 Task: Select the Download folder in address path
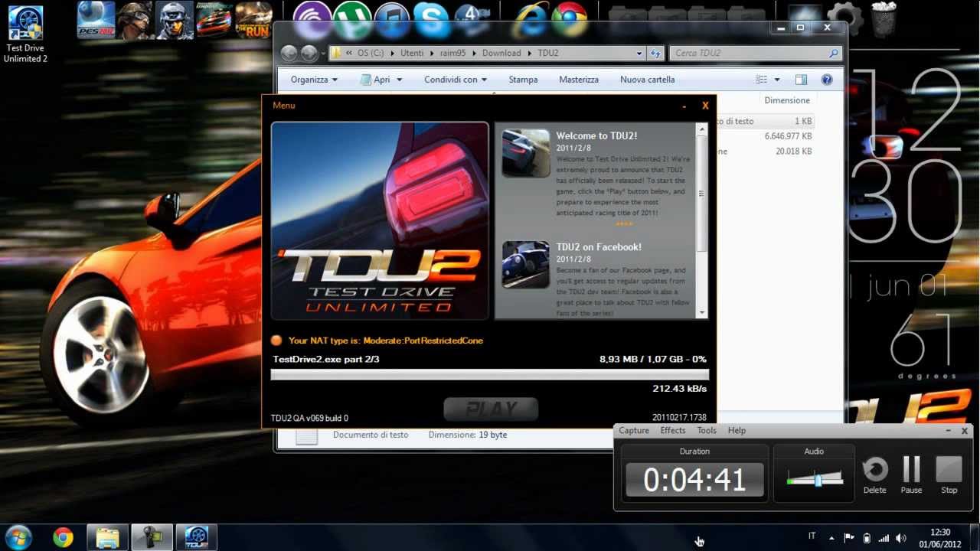[501, 53]
